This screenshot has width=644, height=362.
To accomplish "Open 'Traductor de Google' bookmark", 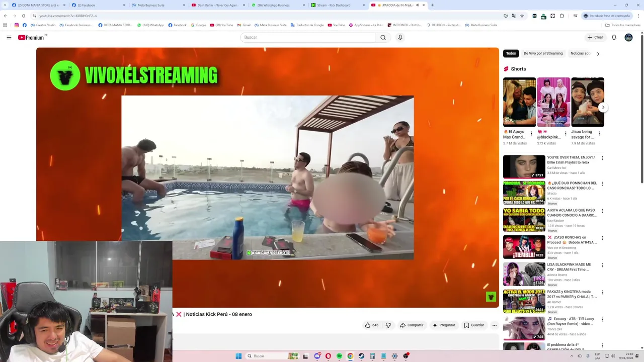I will pyautogui.click(x=307, y=25).
